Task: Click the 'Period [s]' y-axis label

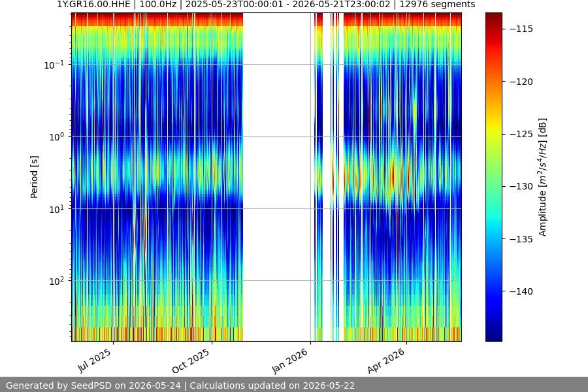Action: [34, 177]
